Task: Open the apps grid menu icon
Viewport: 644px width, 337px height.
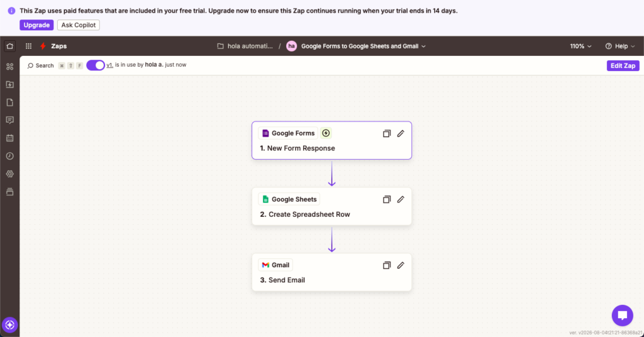Action: coord(28,46)
